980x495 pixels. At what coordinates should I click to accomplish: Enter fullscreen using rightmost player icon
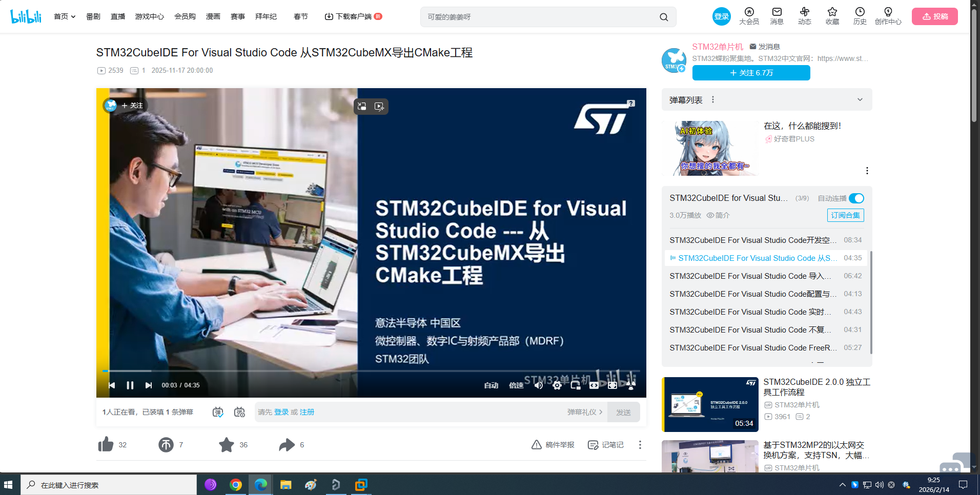pos(631,385)
